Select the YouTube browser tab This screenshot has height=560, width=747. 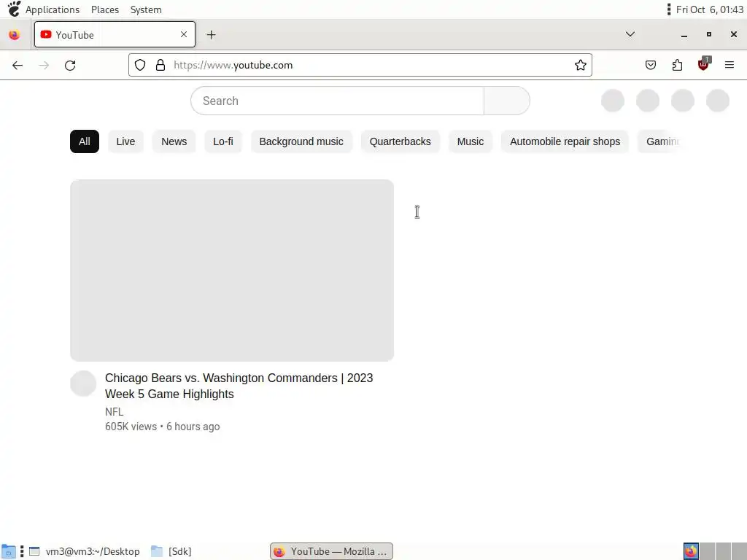point(115,34)
